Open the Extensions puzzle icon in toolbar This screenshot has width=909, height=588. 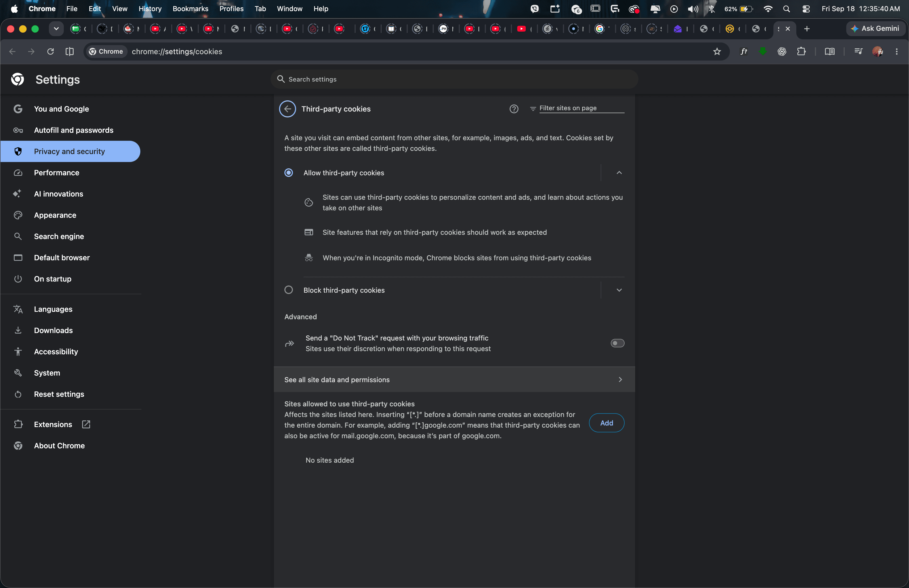point(801,52)
